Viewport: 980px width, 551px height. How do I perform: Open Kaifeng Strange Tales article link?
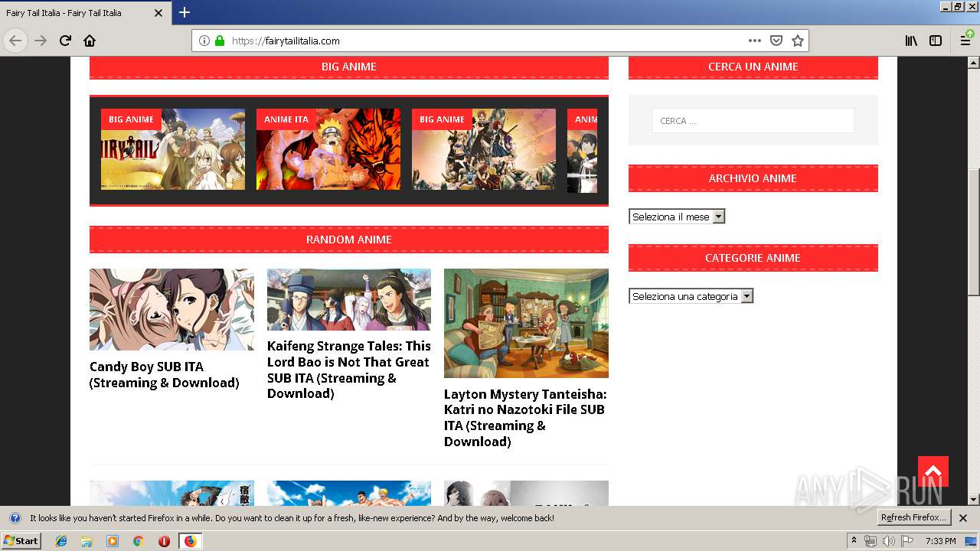(x=349, y=370)
